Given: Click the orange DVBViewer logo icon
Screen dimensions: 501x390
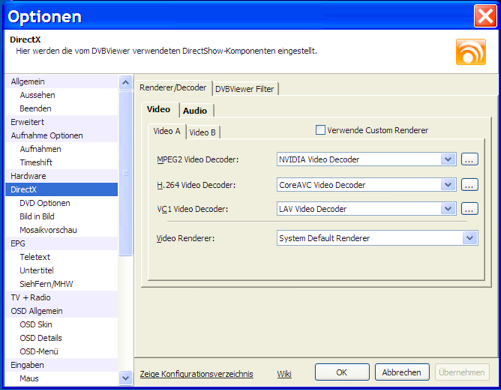Looking at the screenshot, I should point(471,52).
